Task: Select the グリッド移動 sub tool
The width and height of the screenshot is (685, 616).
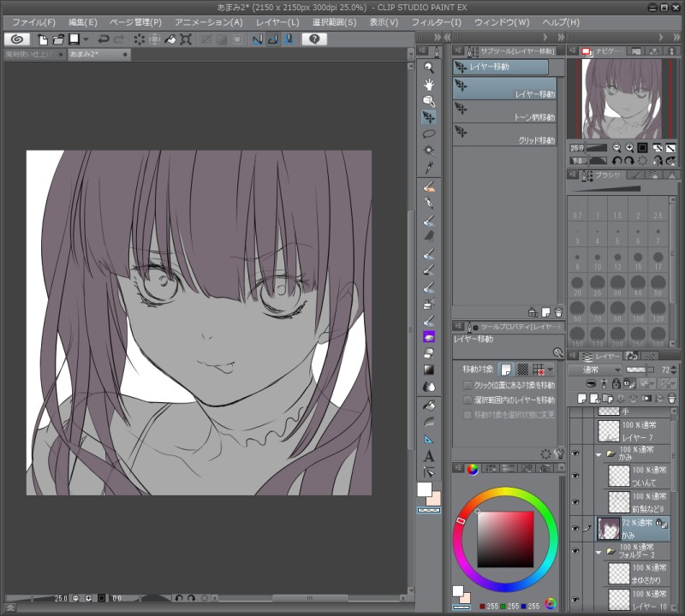Action: coord(505,134)
